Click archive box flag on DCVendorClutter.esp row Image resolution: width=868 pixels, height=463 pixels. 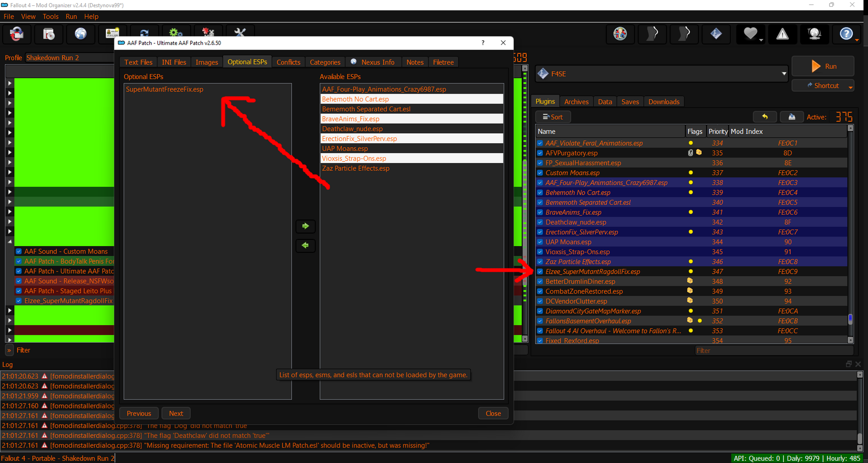pos(690,301)
